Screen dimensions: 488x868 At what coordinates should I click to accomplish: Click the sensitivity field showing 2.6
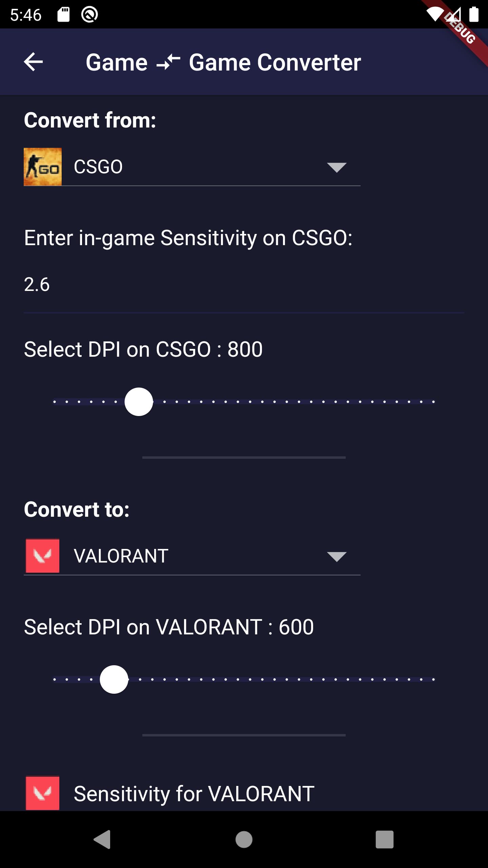pyautogui.click(x=244, y=284)
